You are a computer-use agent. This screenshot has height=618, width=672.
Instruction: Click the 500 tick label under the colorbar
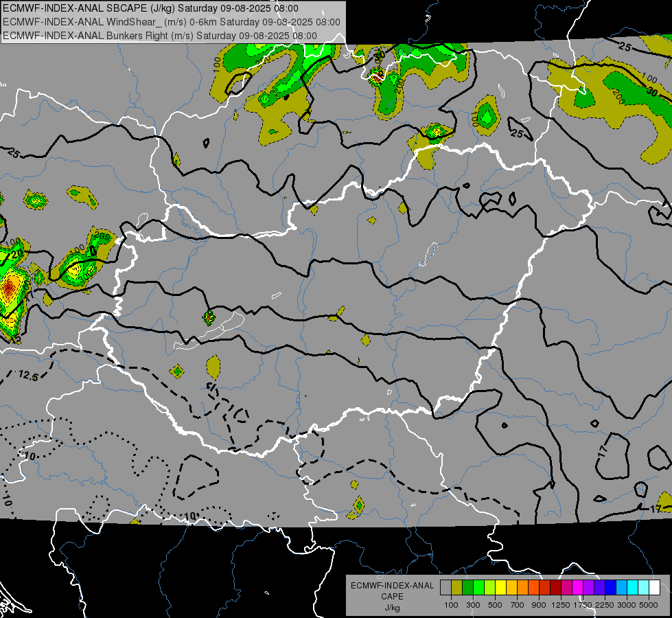point(495,605)
